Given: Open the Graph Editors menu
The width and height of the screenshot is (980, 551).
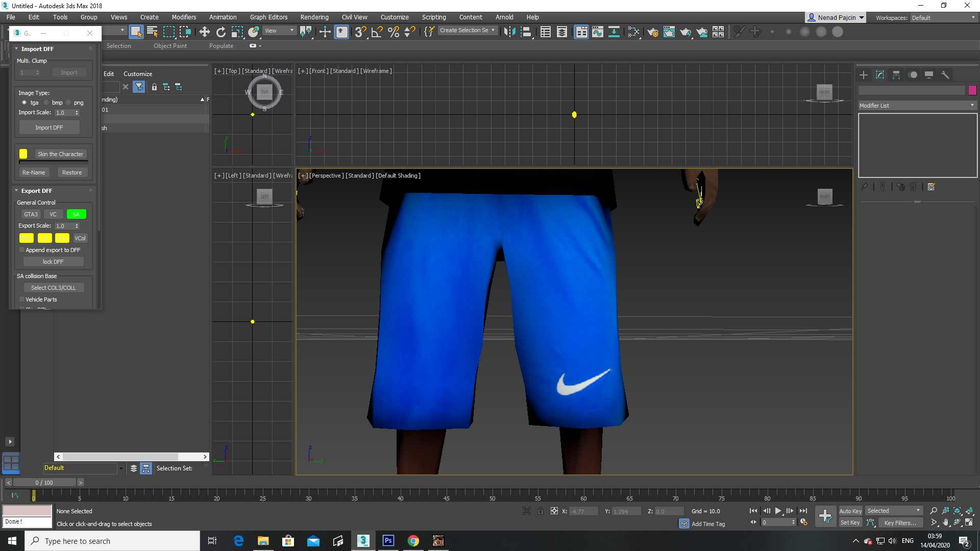Looking at the screenshot, I should point(268,17).
